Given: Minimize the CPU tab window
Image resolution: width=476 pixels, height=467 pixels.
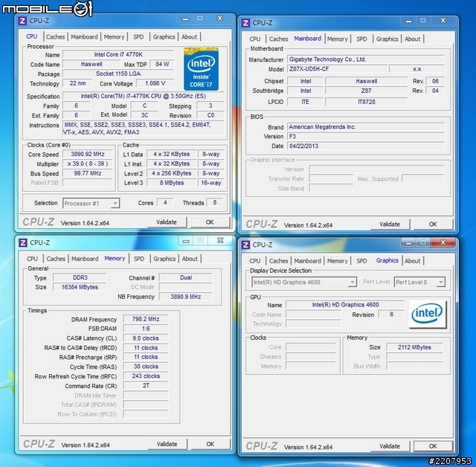Looking at the screenshot, I should coord(185,19).
